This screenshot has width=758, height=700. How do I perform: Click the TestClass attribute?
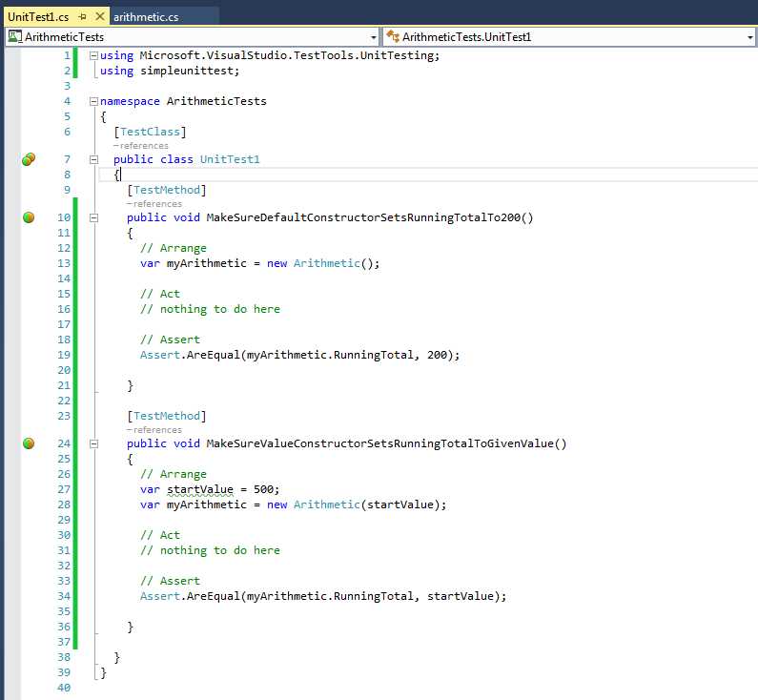click(150, 132)
